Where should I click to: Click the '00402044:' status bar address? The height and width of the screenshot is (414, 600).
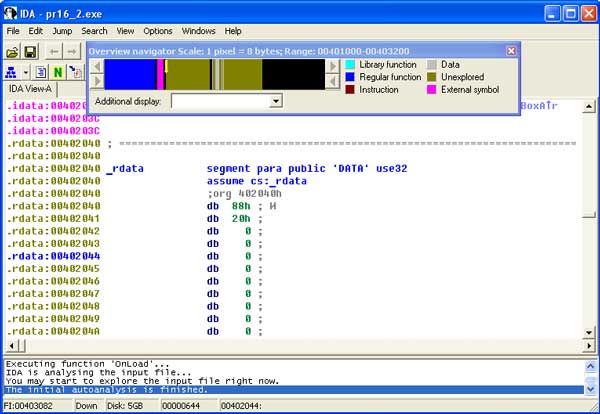click(x=241, y=406)
